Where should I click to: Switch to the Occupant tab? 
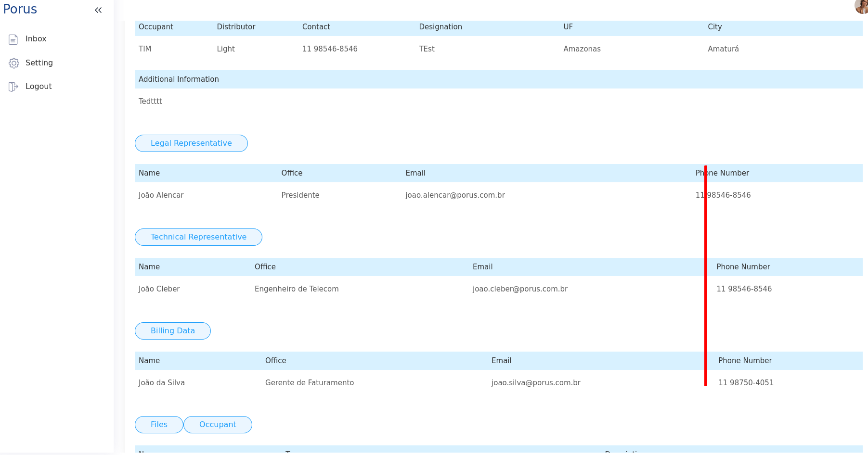(x=218, y=425)
